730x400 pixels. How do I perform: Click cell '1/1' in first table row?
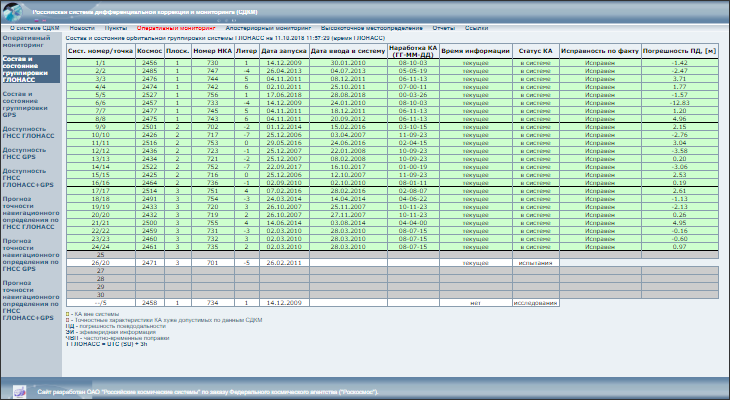tap(101, 63)
